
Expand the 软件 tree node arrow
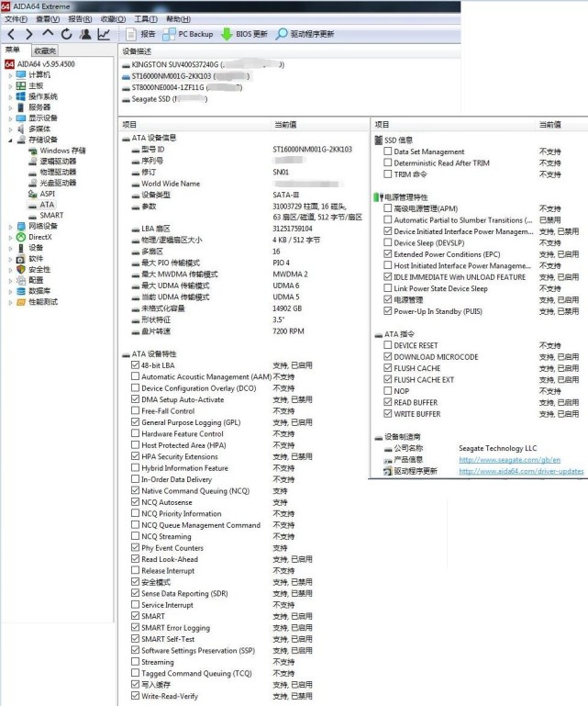[x=10, y=259]
